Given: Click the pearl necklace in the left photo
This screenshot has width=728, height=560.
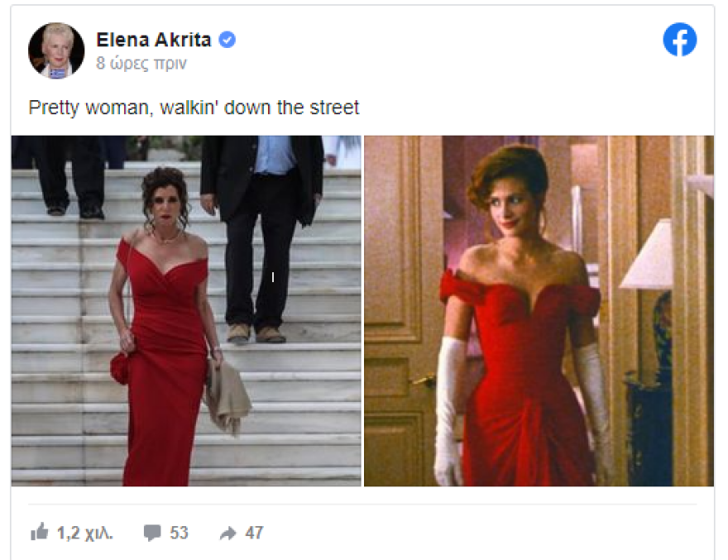Looking at the screenshot, I should (x=166, y=239).
